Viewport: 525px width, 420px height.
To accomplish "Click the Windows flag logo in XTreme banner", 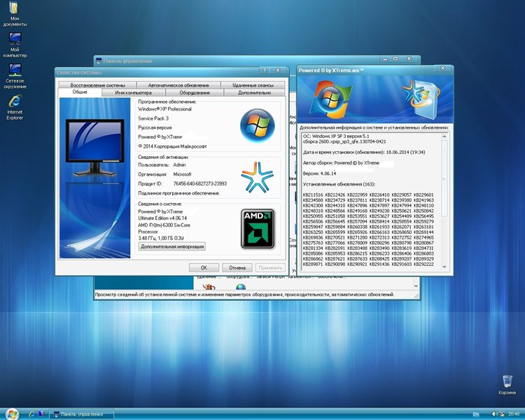I will click(331, 99).
